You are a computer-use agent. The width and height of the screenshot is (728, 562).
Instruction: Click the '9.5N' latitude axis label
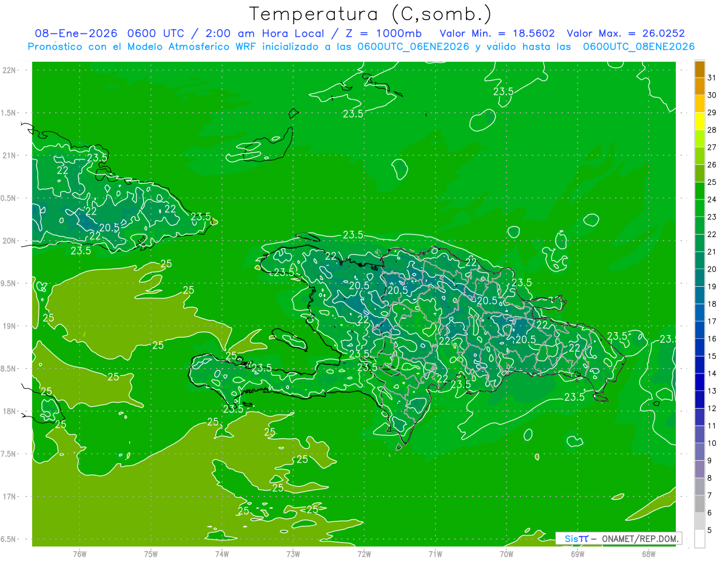tap(9, 283)
